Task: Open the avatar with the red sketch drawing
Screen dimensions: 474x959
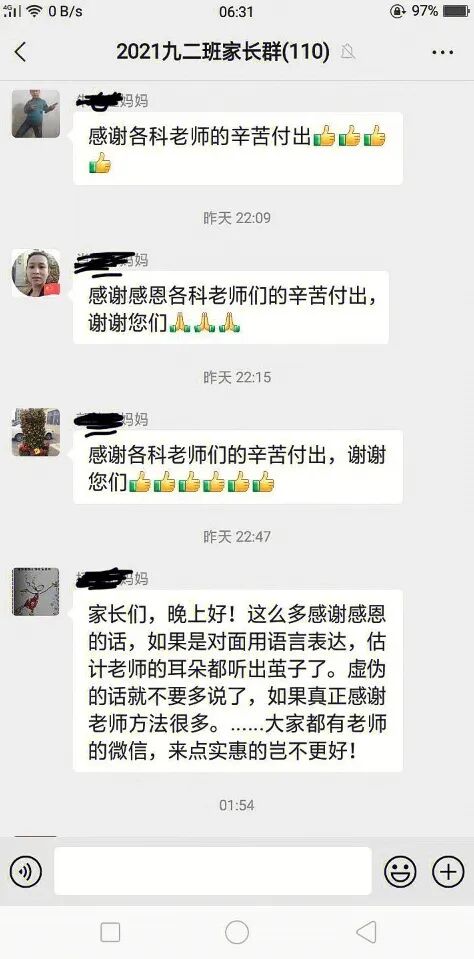Action: (x=36, y=591)
